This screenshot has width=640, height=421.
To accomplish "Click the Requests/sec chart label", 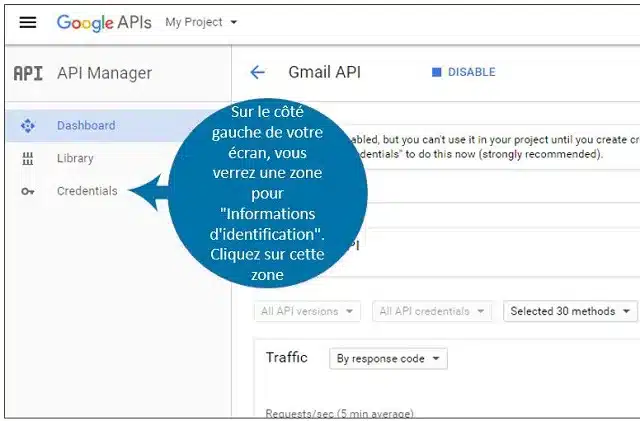I will tap(340, 413).
